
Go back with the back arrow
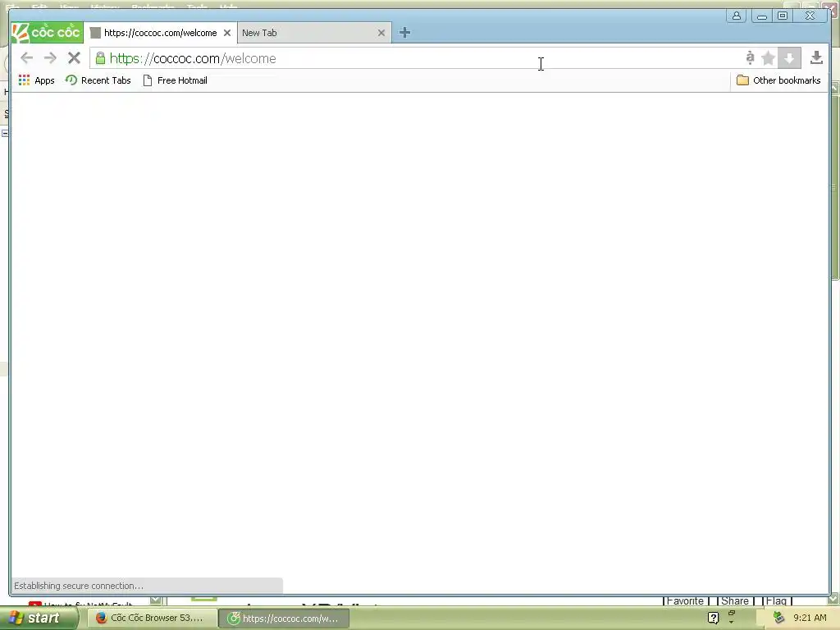coord(26,58)
